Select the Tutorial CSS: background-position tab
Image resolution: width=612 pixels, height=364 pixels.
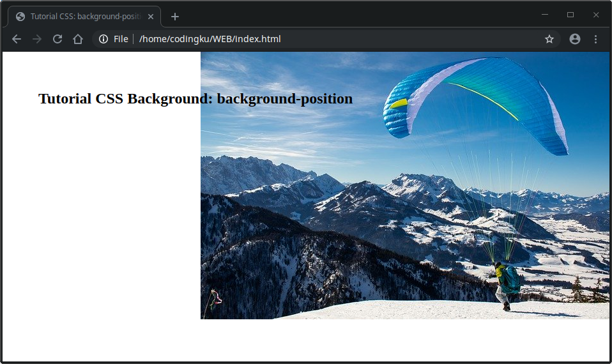84,17
